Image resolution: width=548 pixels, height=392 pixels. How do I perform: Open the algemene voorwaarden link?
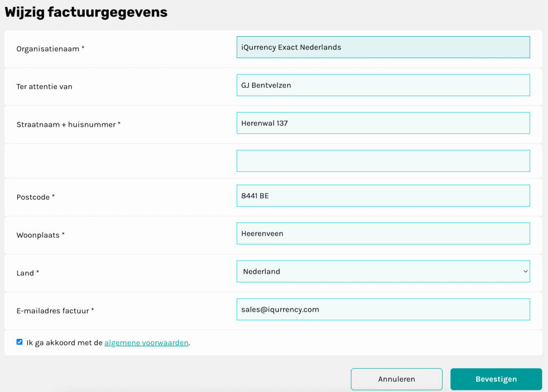(146, 343)
